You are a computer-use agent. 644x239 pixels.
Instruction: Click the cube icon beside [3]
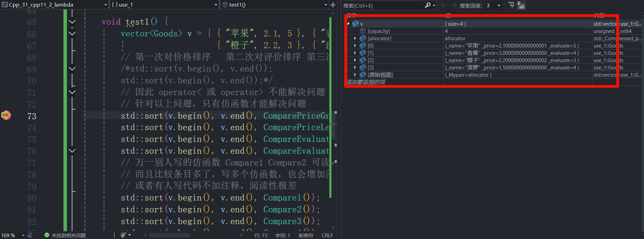(x=363, y=67)
